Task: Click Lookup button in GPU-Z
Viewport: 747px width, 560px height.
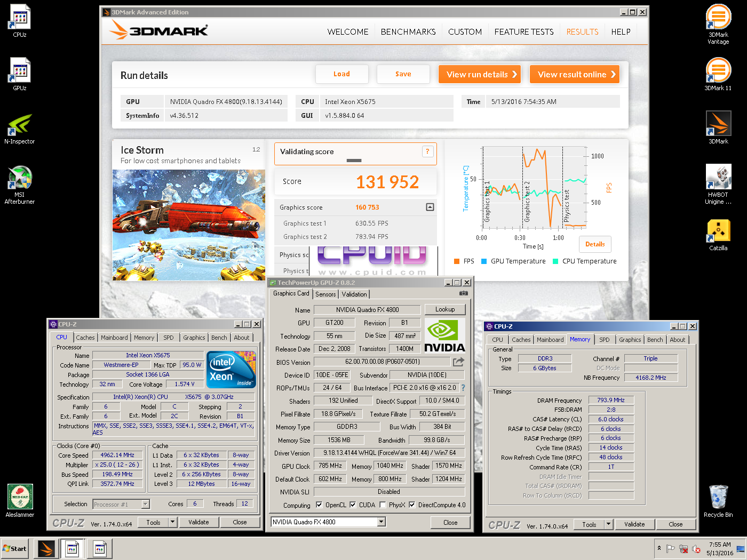Action: pos(445,309)
